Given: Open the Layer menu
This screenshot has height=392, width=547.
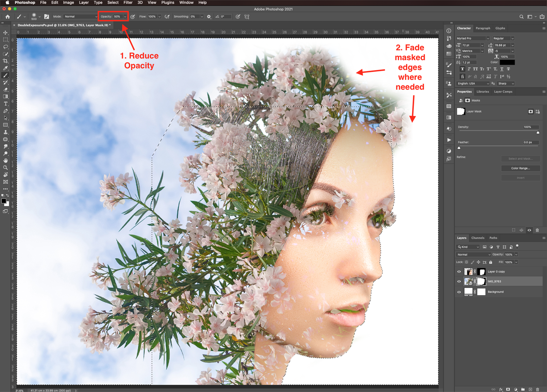Looking at the screenshot, I should click(x=84, y=3).
